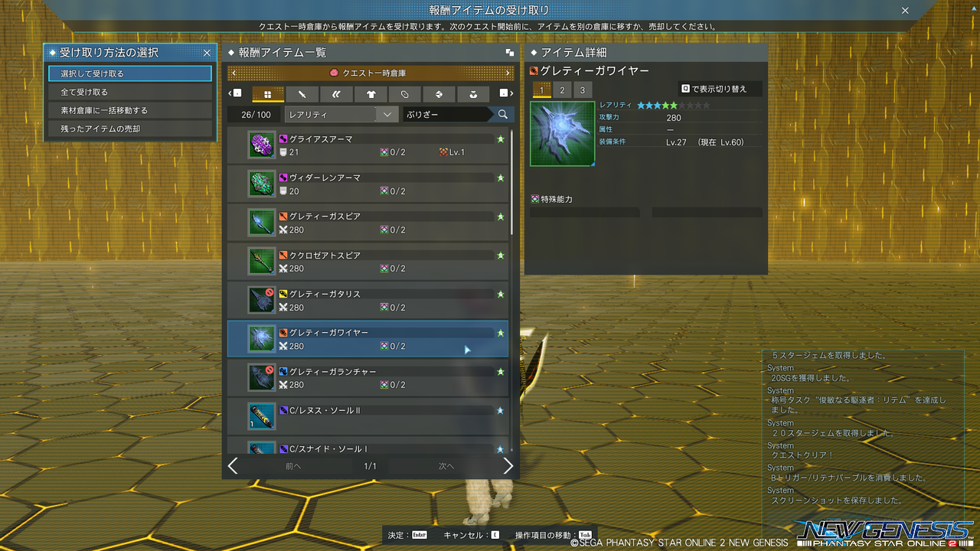Click star marker on グレティーガスピア row
This screenshot has width=980, height=551.
click(x=501, y=217)
